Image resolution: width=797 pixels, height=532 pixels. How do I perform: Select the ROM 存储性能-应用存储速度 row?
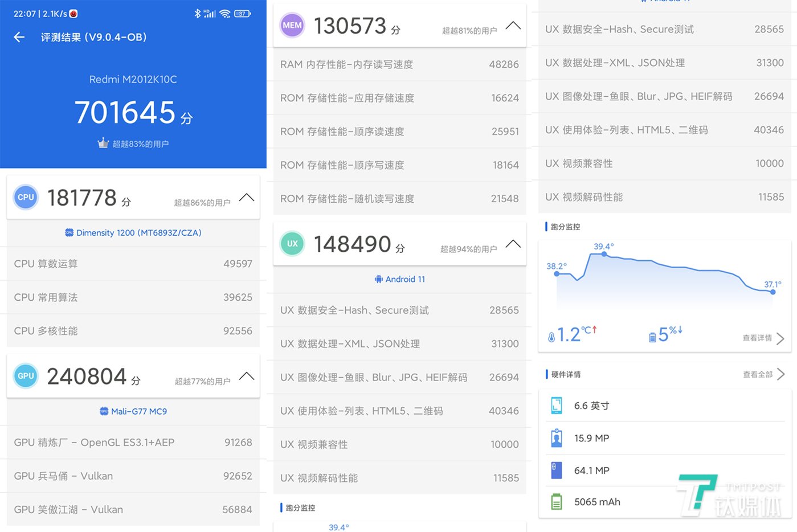tap(400, 98)
